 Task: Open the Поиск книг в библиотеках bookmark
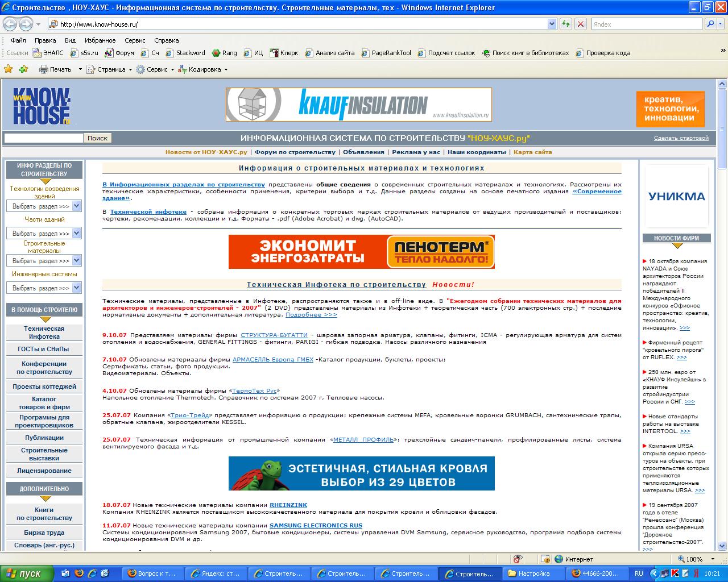pos(526,53)
